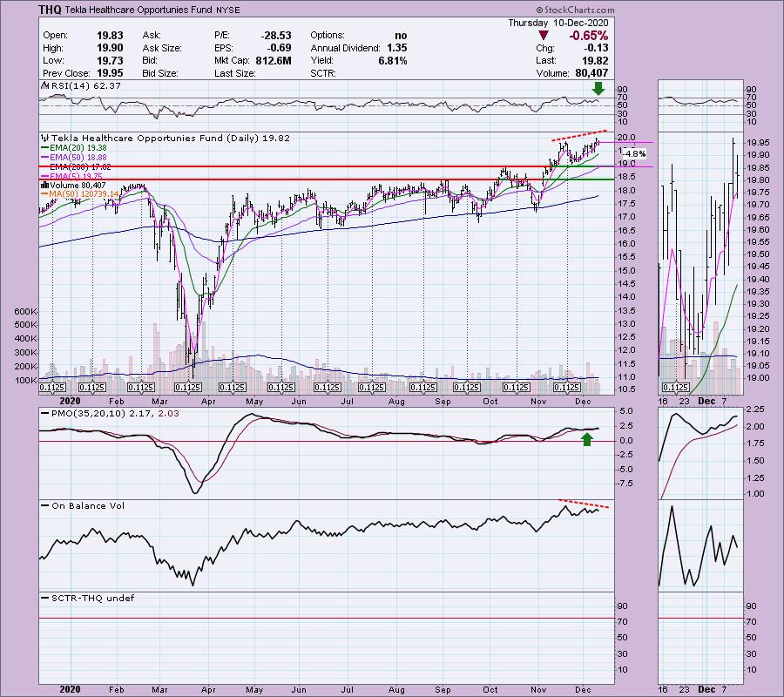
Task: Select the Chg value -0.13
Action: tap(596, 48)
